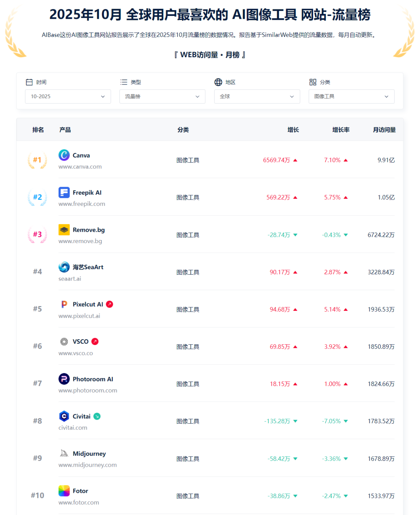Image resolution: width=420 pixels, height=515 pixels.
Task: Click the Canva logo icon
Action: click(x=64, y=155)
